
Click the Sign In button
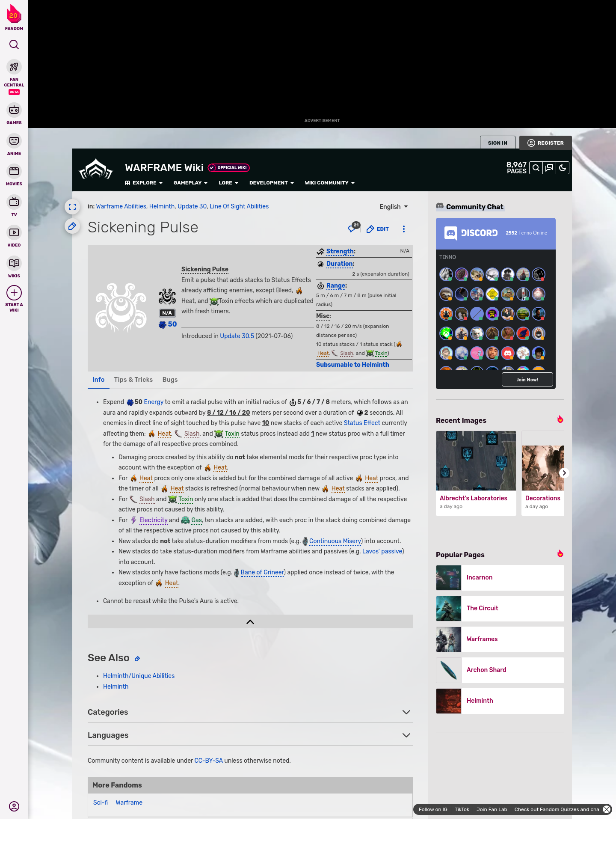[x=498, y=143]
